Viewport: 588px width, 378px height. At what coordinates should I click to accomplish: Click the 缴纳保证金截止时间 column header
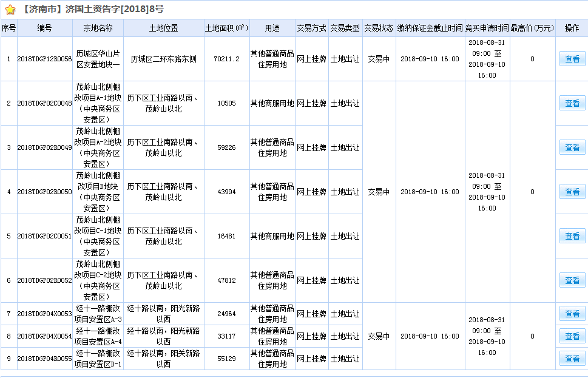430,29
